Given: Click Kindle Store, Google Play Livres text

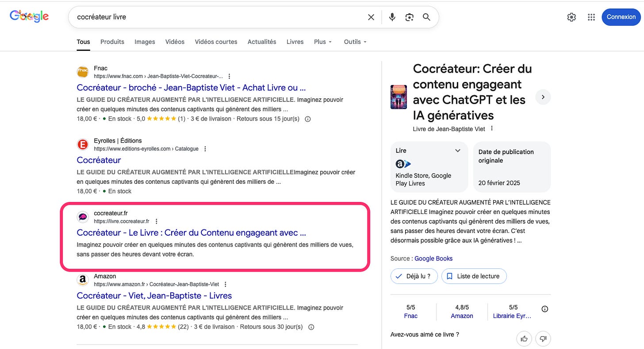Looking at the screenshot, I should pos(423,179).
